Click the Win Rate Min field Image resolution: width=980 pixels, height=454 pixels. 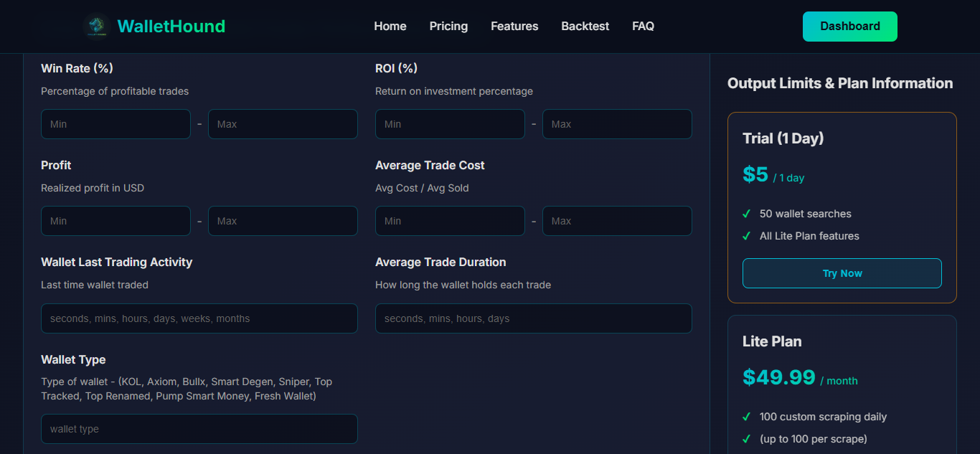click(116, 123)
